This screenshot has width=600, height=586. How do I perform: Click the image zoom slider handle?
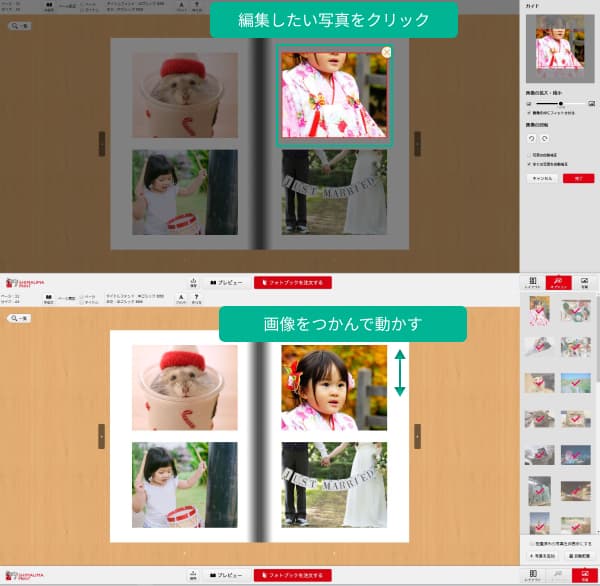[x=560, y=103]
